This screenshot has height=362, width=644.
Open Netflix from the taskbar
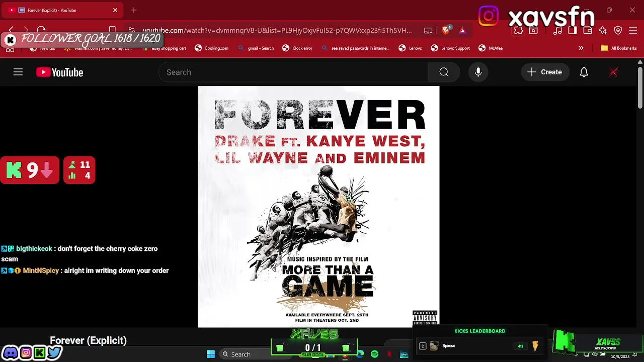point(389,354)
